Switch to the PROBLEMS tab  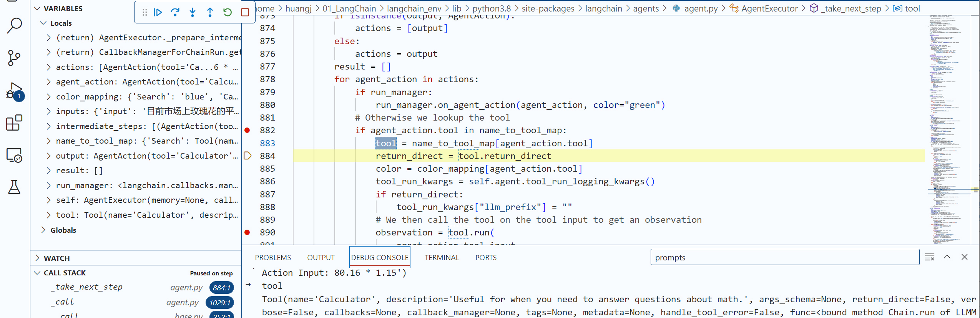(x=273, y=258)
